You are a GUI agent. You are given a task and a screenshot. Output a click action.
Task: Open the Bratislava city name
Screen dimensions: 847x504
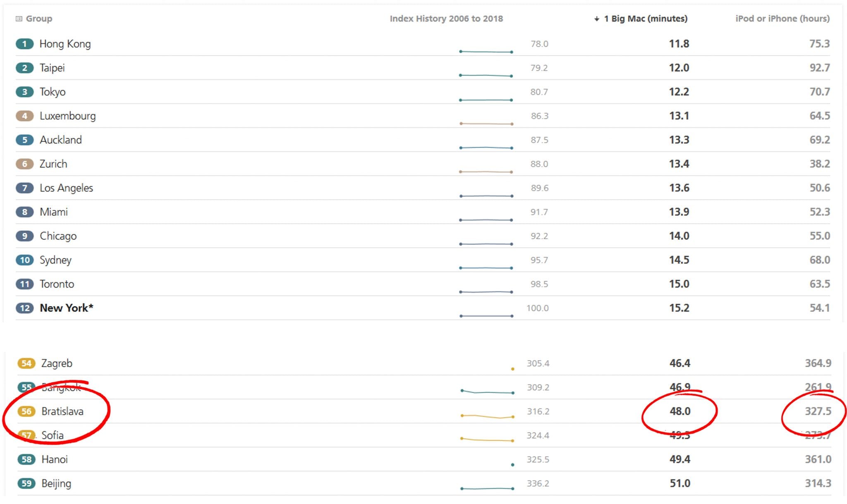pyautogui.click(x=62, y=411)
